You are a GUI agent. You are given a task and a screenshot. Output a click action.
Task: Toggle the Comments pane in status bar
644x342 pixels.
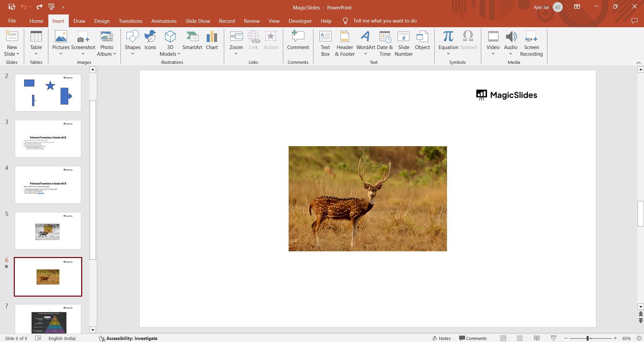point(473,338)
